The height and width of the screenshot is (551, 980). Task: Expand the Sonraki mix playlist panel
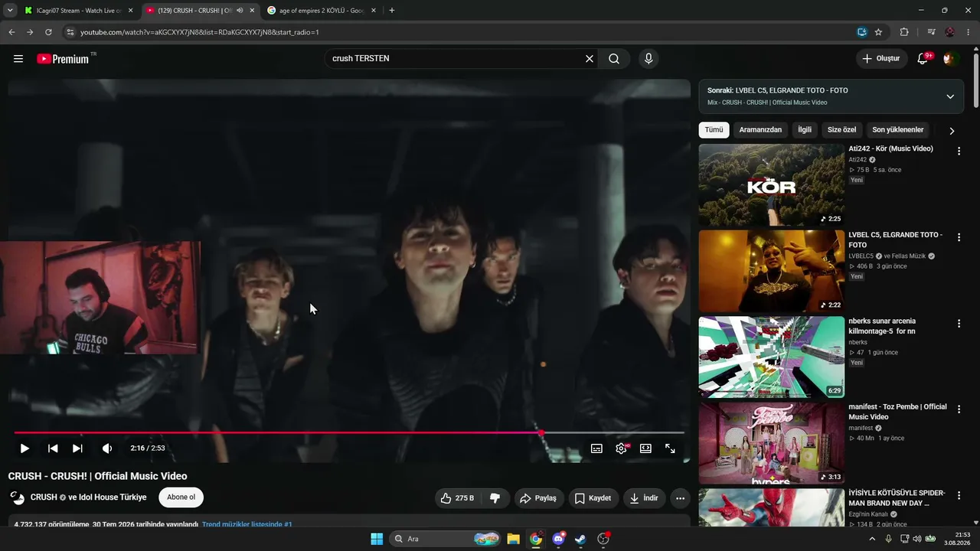(x=950, y=96)
